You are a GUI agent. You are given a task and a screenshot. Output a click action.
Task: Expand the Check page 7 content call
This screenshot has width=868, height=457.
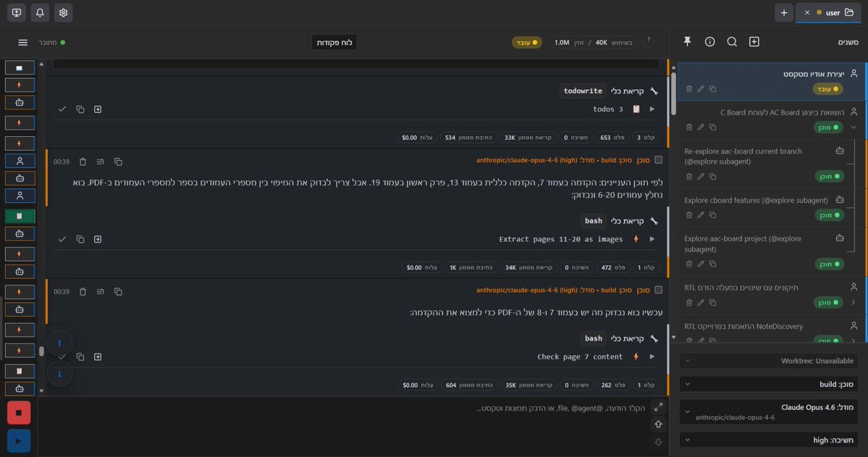[x=652, y=357]
